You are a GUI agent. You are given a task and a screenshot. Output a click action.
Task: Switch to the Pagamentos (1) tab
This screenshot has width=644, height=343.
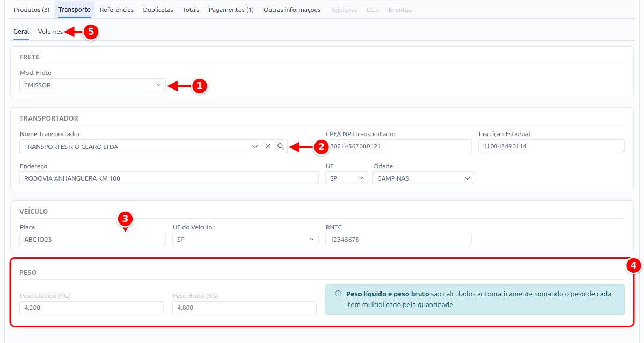tap(231, 10)
